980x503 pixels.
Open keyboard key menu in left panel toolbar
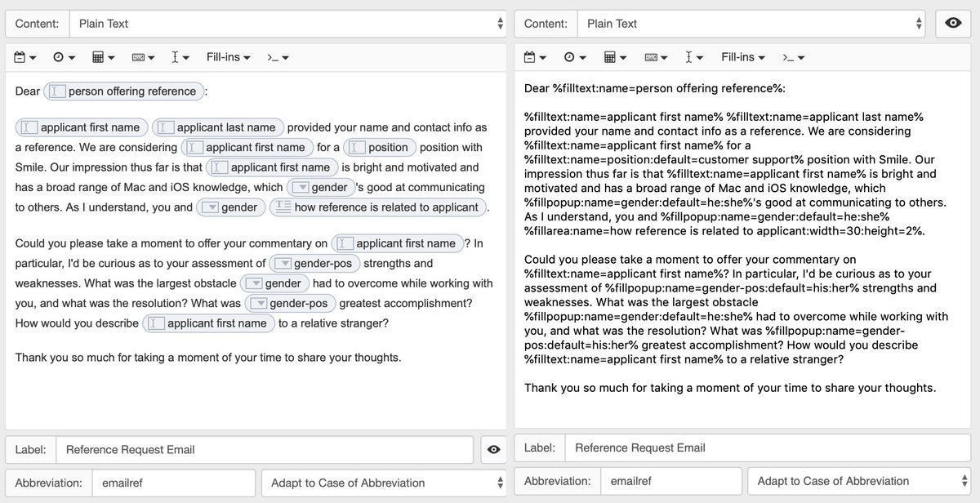coord(144,57)
